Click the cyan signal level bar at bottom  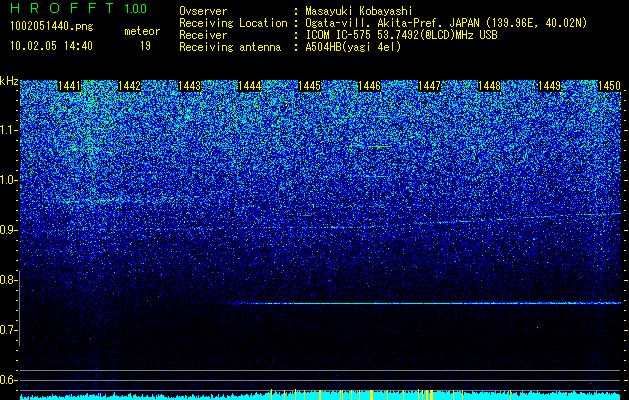click(x=321, y=396)
